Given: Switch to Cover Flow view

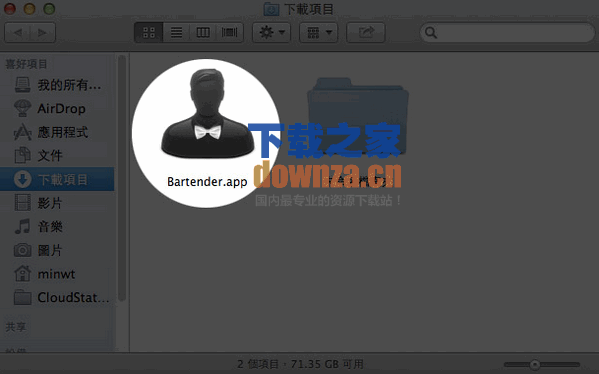Looking at the screenshot, I should (230, 32).
